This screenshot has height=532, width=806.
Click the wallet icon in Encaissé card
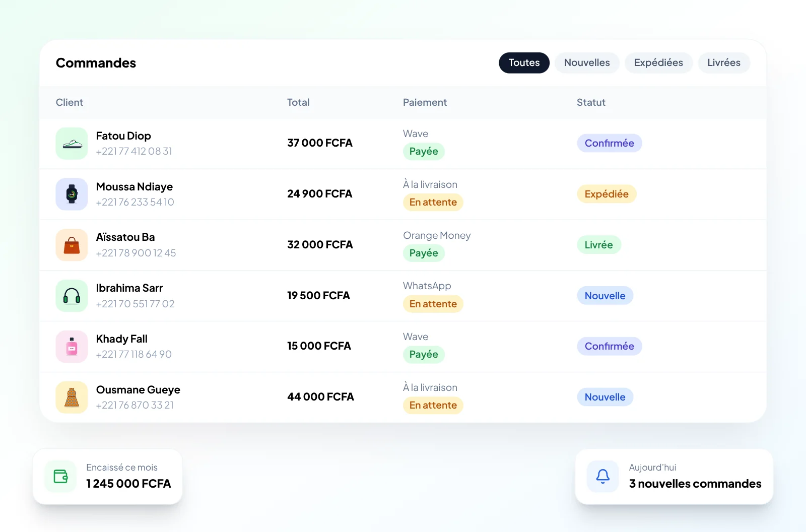pyautogui.click(x=60, y=476)
